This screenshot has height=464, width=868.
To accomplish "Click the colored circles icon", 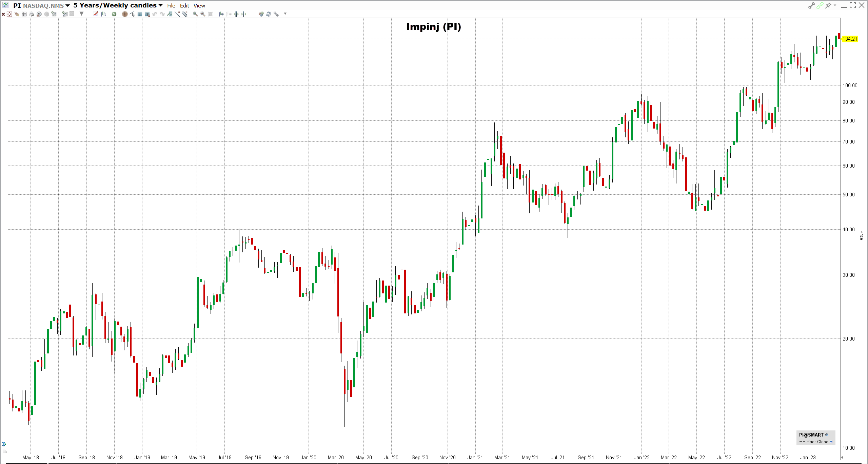I will 261,14.
